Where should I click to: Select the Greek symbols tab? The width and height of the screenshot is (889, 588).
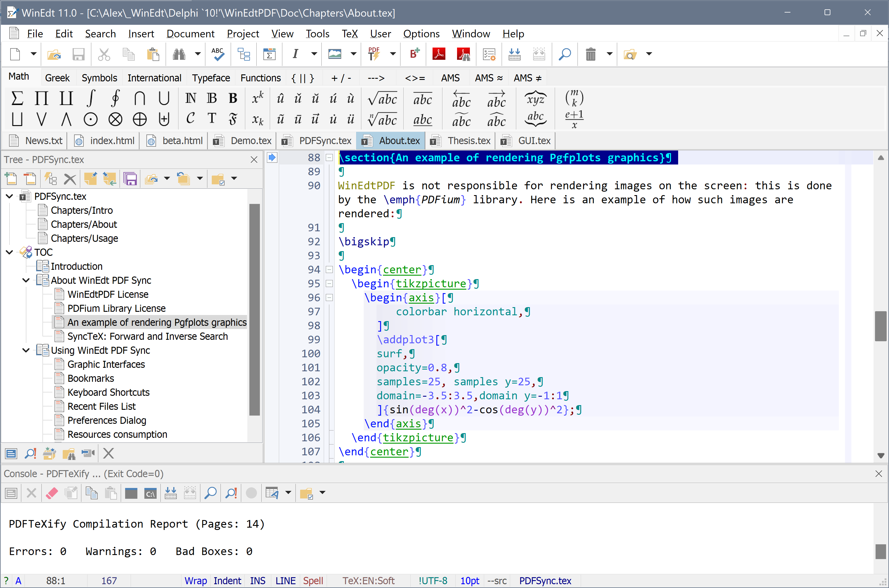pos(57,78)
